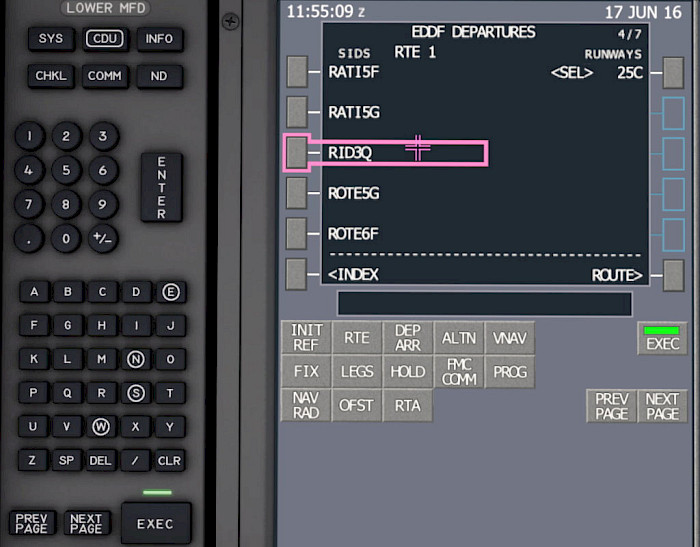Image resolution: width=700 pixels, height=547 pixels.
Task: Open the DEP ARR page
Action: [408, 338]
